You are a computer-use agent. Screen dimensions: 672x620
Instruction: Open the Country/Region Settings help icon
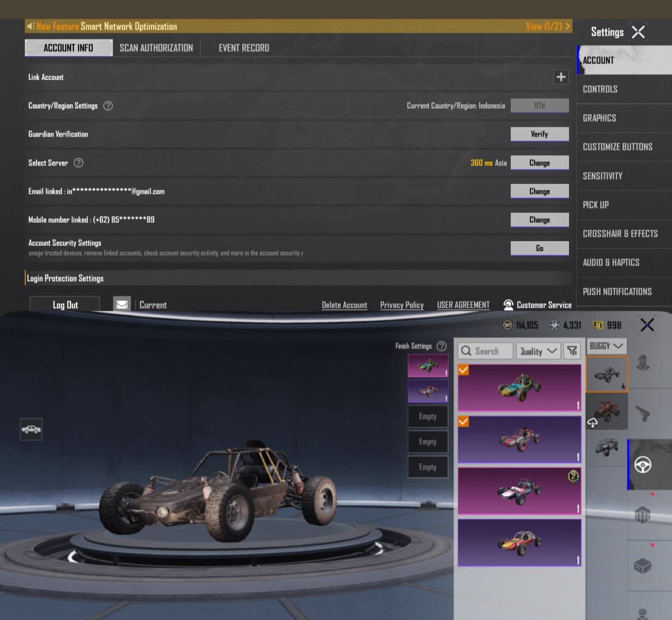(x=108, y=106)
